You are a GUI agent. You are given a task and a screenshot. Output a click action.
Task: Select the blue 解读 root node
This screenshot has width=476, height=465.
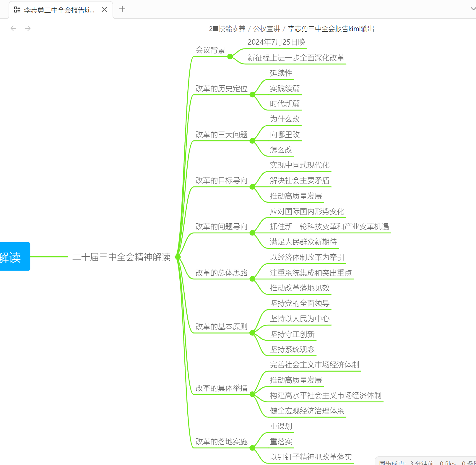[13, 256]
